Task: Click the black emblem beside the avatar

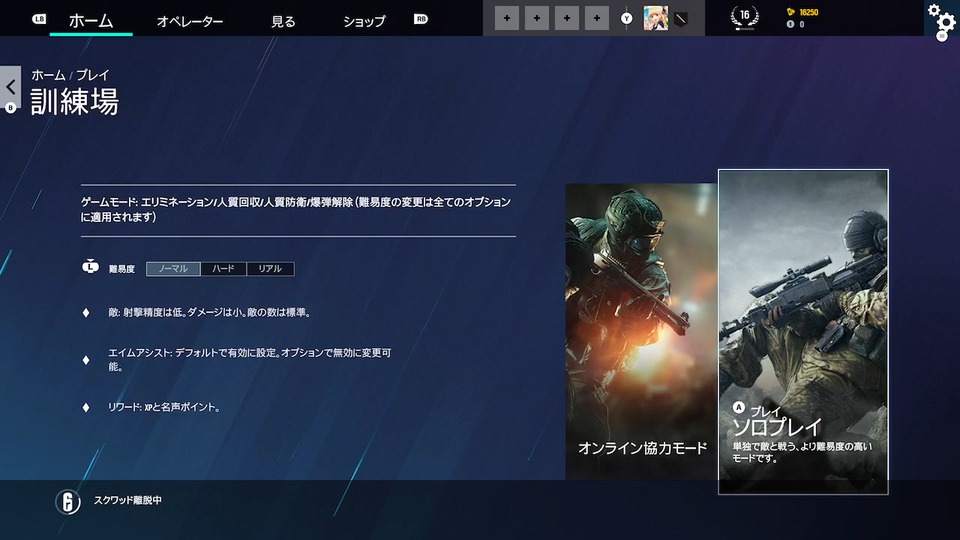Action: pyautogui.click(x=680, y=19)
